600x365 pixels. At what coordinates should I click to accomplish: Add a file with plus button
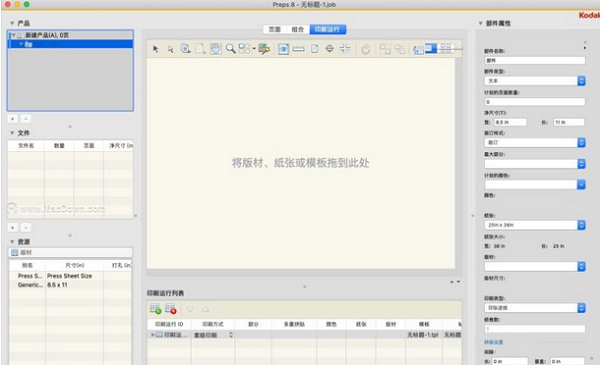click(x=13, y=228)
